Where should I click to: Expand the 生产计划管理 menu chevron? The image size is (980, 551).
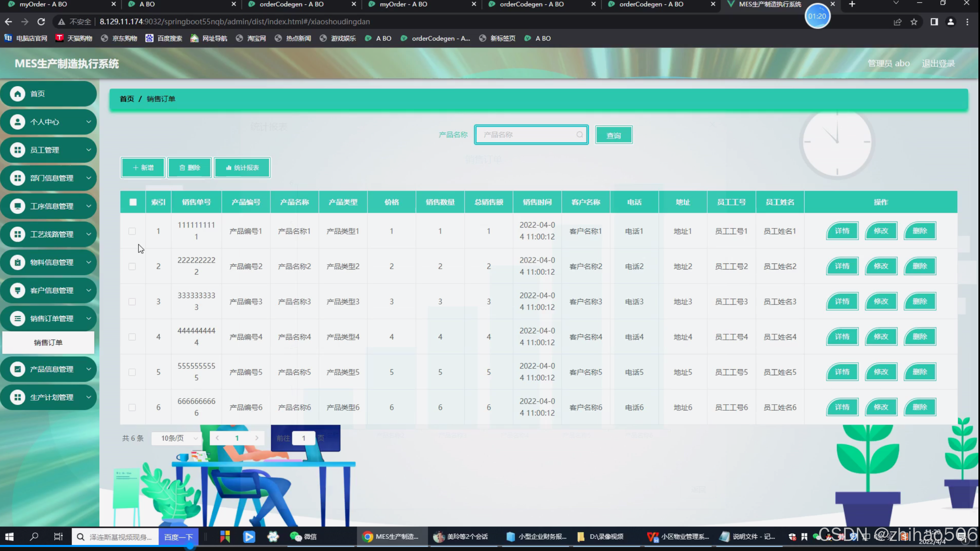tap(89, 397)
